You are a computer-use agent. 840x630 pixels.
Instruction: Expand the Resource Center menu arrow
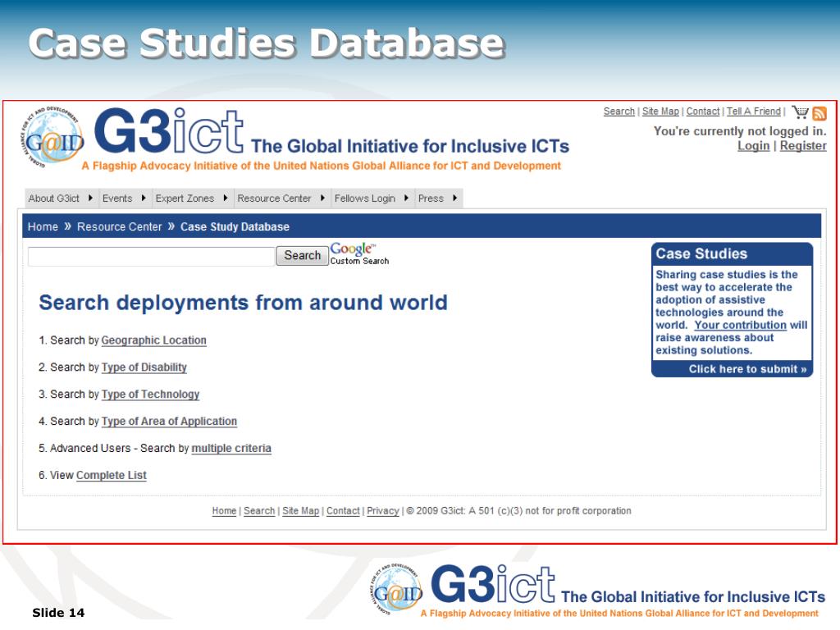(322, 199)
